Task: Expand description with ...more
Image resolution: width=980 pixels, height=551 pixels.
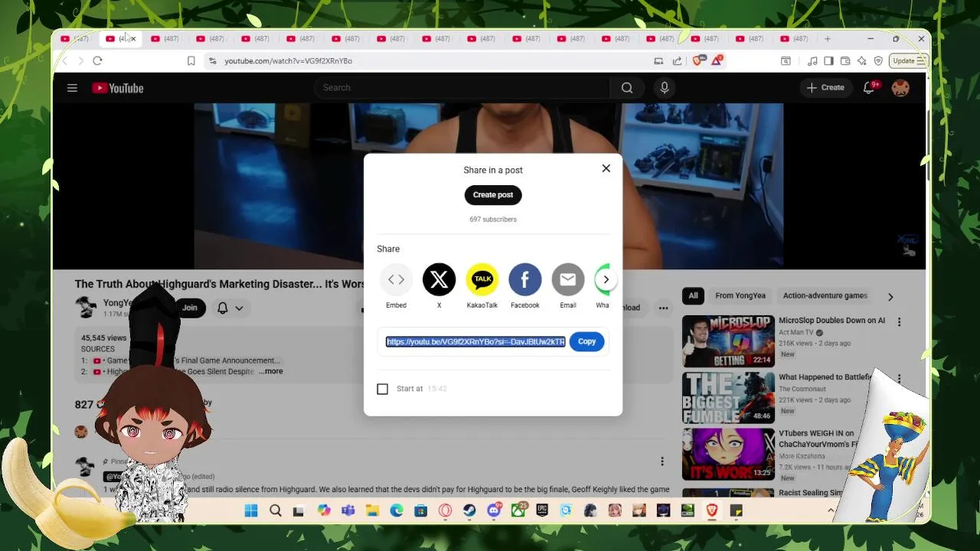Action: [x=271, y=371]
